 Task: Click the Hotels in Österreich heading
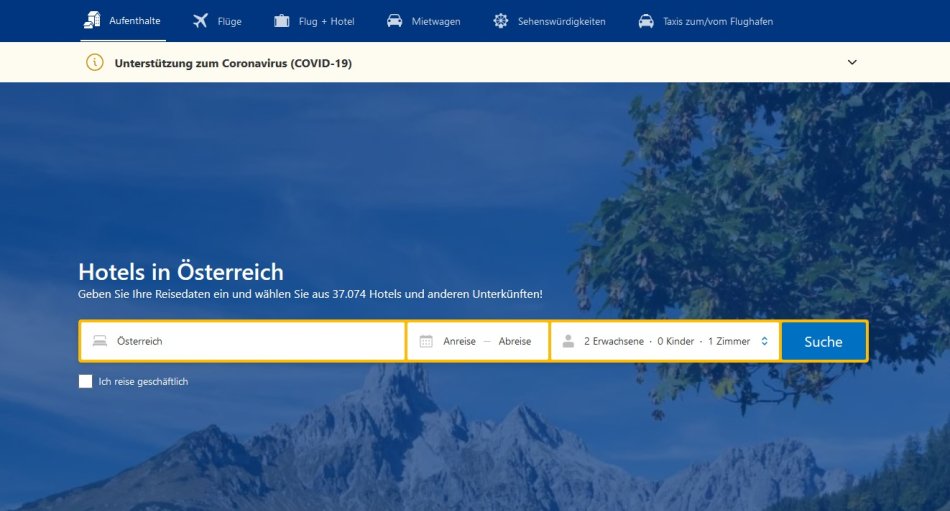(181, 272)
